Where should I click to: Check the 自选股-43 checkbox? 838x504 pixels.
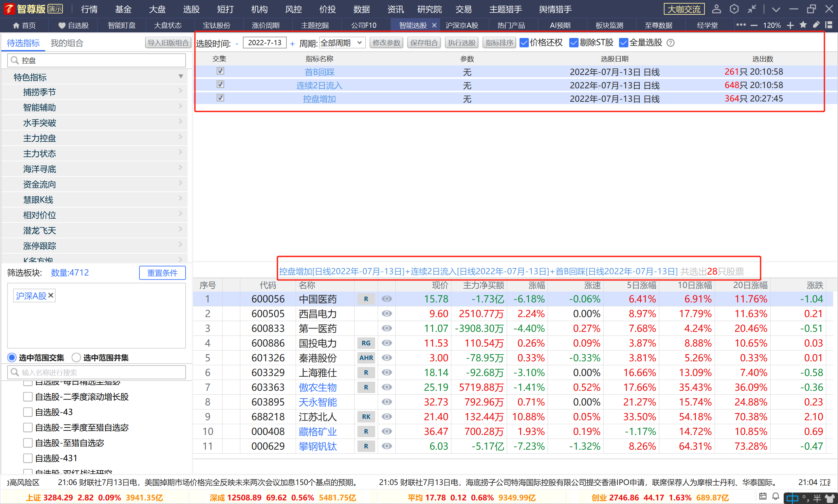(28, 412)
